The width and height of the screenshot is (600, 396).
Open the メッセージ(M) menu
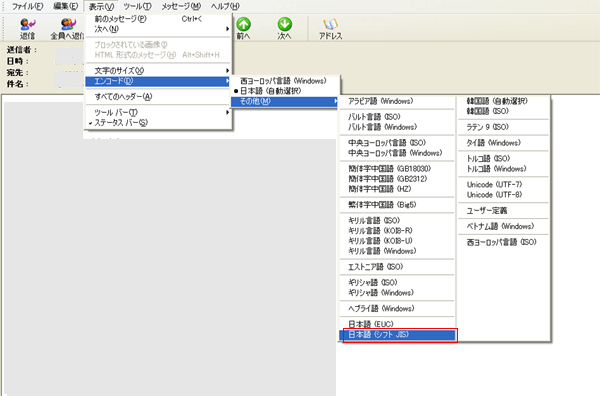[x=181, y=7]
